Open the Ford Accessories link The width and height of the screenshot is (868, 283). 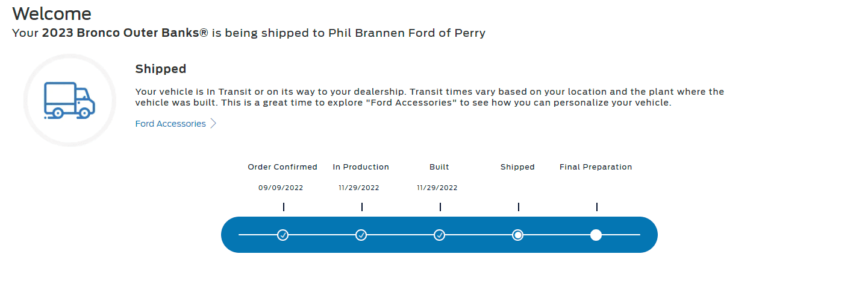(170, 124)
